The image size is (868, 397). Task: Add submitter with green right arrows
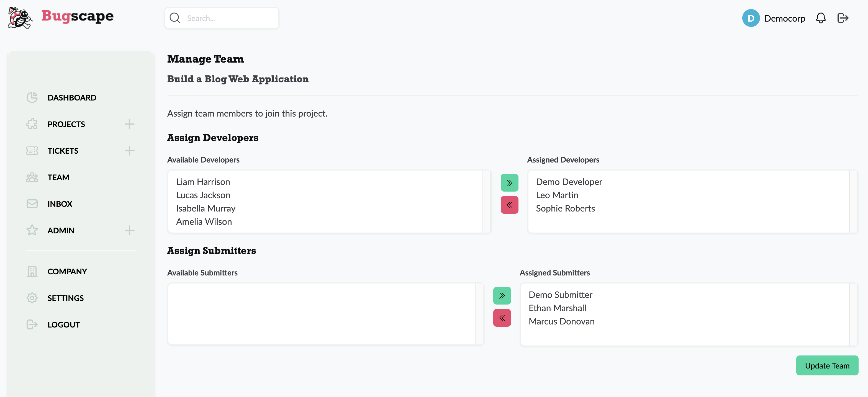(x=502, y=295)
